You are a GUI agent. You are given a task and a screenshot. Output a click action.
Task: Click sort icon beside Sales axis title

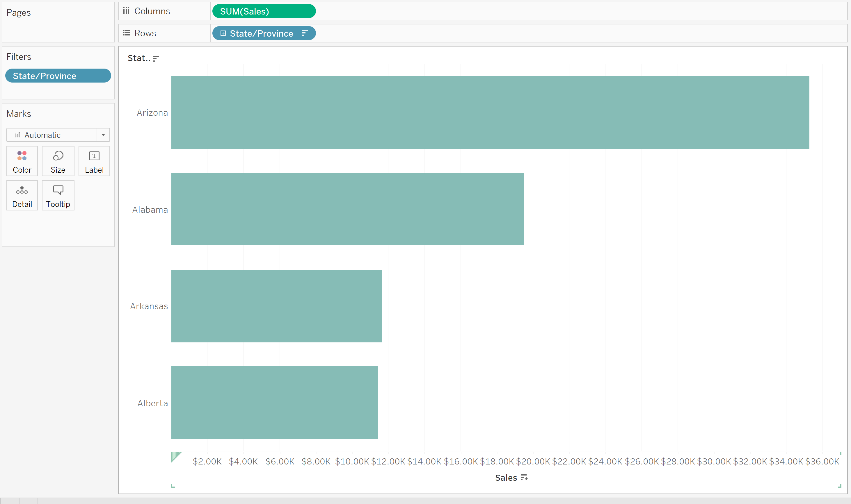pos(524,478)
